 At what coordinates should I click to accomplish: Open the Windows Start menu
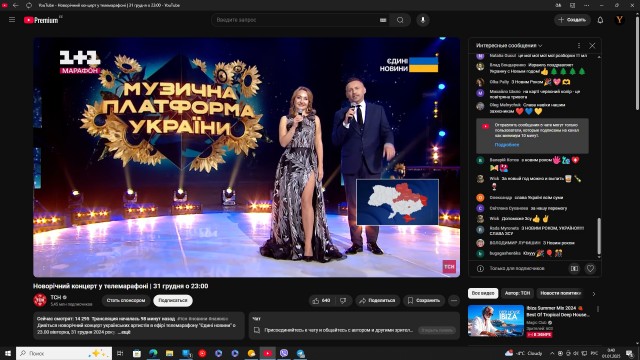(x=7, y=353)
